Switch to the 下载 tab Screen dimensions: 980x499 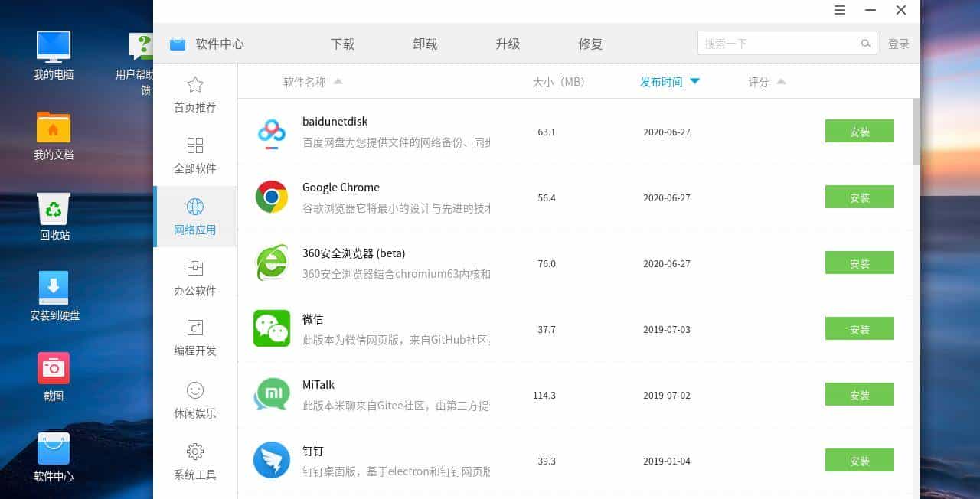click(x=342, y=44)
